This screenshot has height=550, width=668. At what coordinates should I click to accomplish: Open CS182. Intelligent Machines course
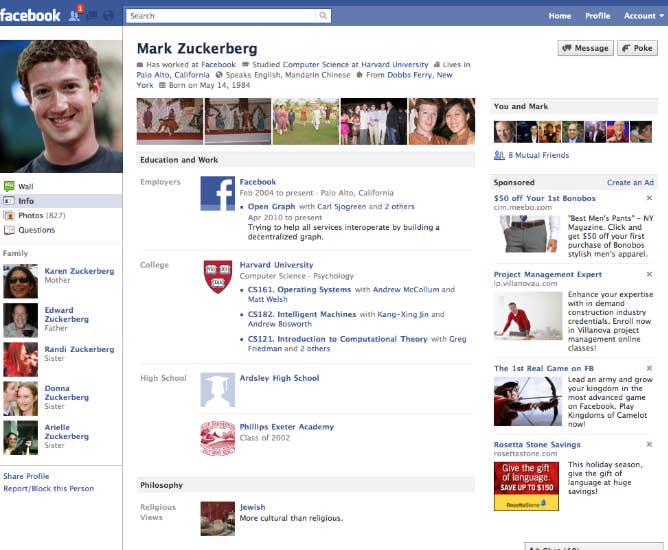click(x=302, y=314)
